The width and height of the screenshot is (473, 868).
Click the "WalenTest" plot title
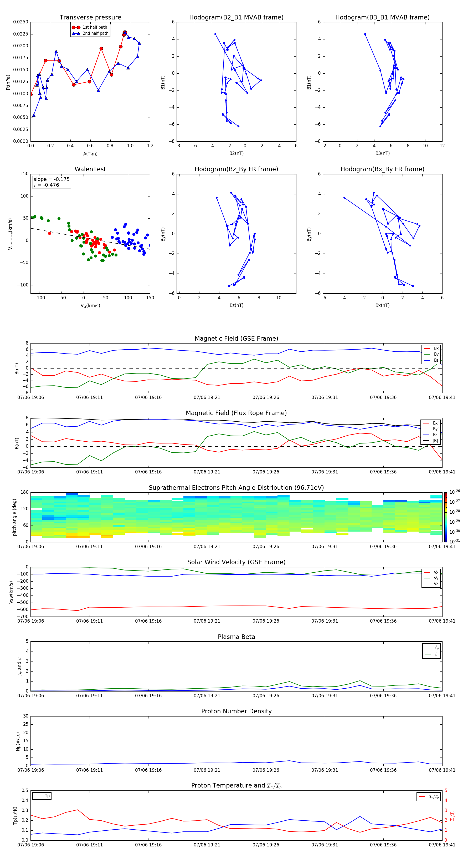click(90, 169)
